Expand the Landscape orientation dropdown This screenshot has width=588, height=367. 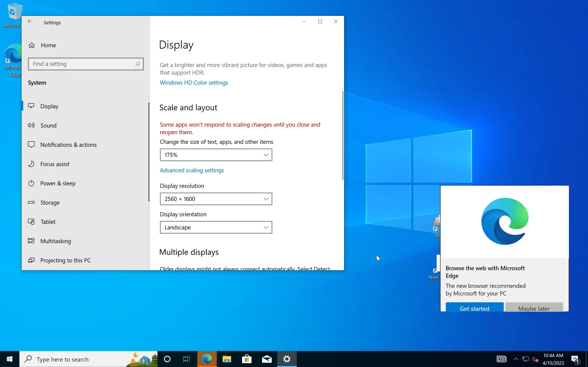(216, 228)
